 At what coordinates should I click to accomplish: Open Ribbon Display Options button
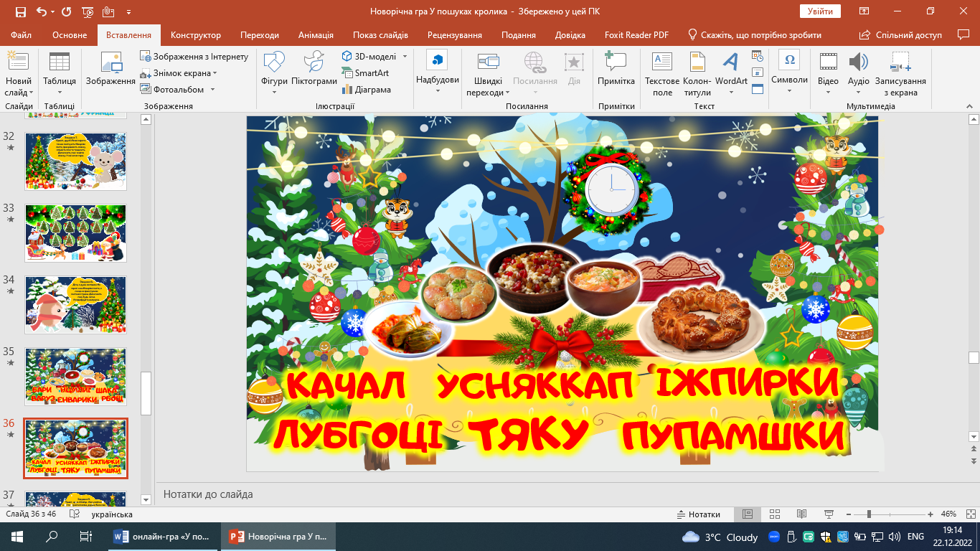(x=865, y=11)
